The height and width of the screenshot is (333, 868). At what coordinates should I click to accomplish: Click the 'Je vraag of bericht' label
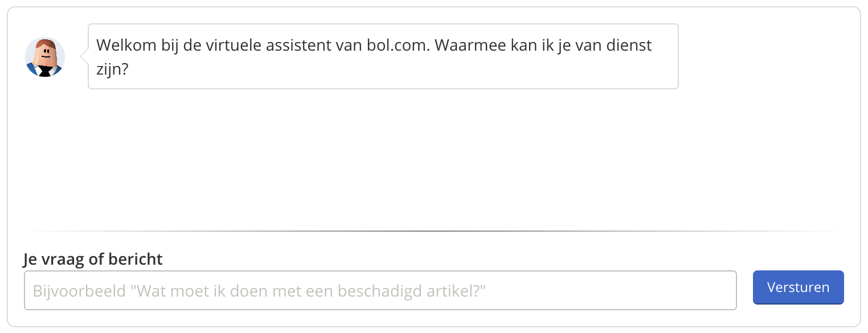click(92, 259)
